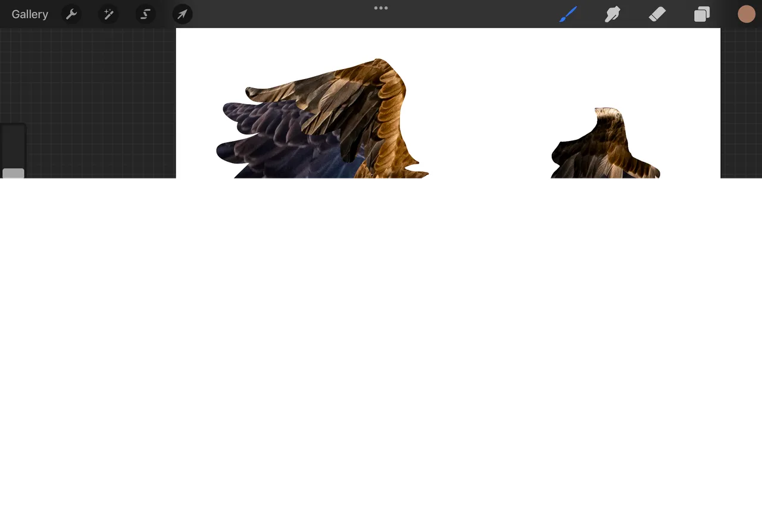Select the Smudge tool
Screen dimensions: 762x532
pos(613,14)
